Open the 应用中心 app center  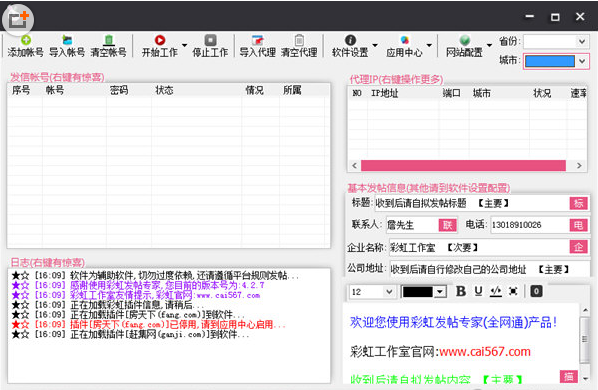tap(404, 46)
